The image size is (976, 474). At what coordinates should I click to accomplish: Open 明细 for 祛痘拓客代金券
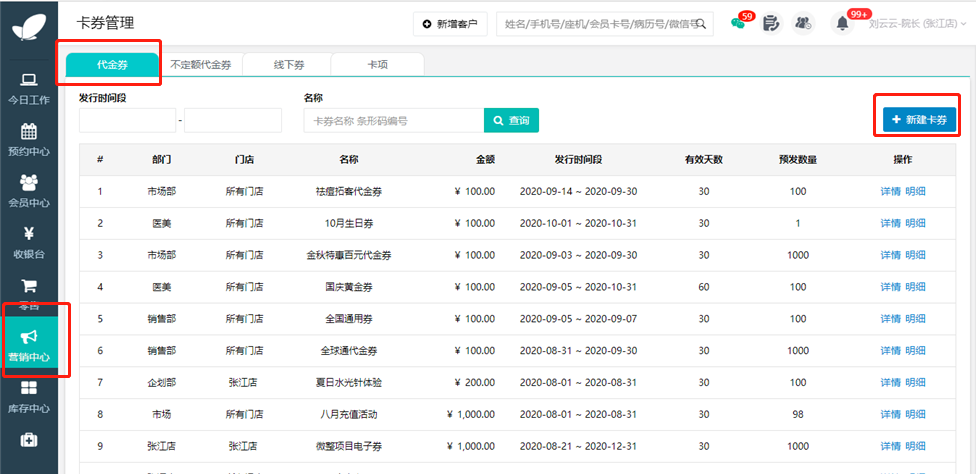[915, 192]
